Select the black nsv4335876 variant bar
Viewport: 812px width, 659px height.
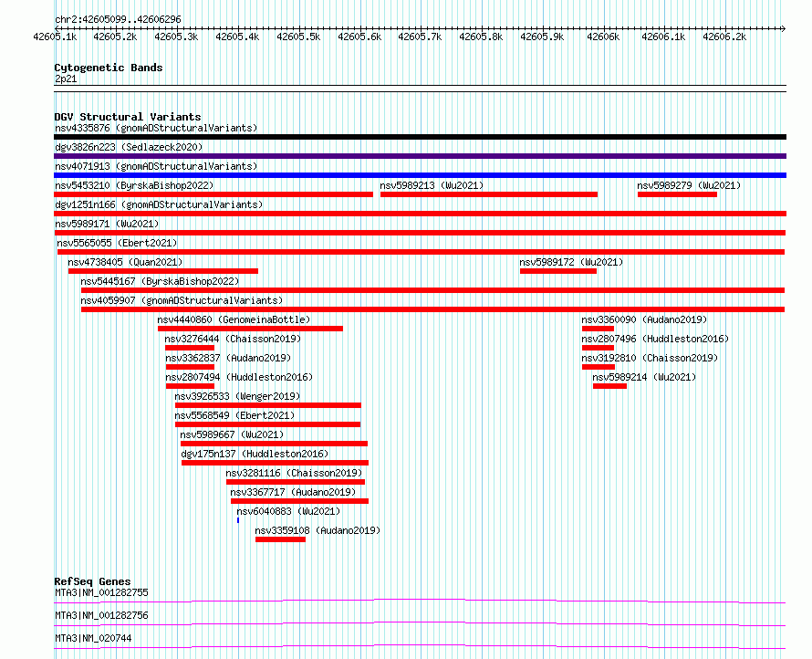(x=420, y=137)
